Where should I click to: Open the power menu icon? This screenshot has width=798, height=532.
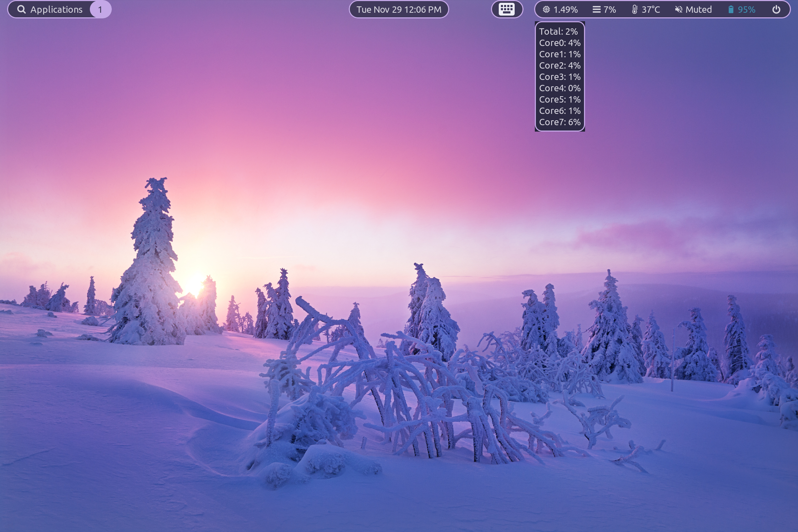tap(776, 10)
